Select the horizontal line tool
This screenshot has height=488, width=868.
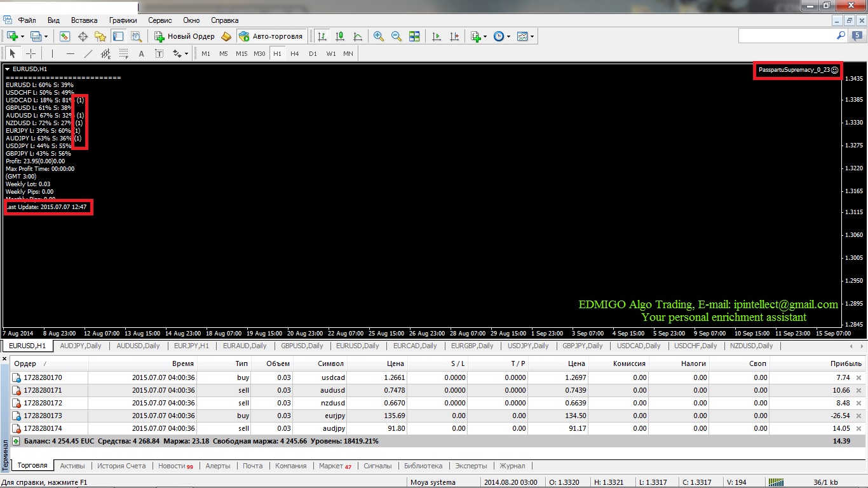coord(70,53)
